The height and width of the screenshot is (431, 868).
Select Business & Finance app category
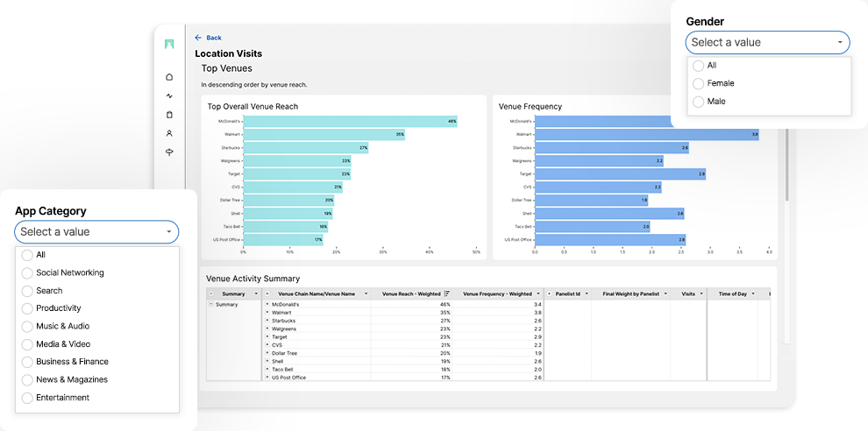tap(27, 362)
